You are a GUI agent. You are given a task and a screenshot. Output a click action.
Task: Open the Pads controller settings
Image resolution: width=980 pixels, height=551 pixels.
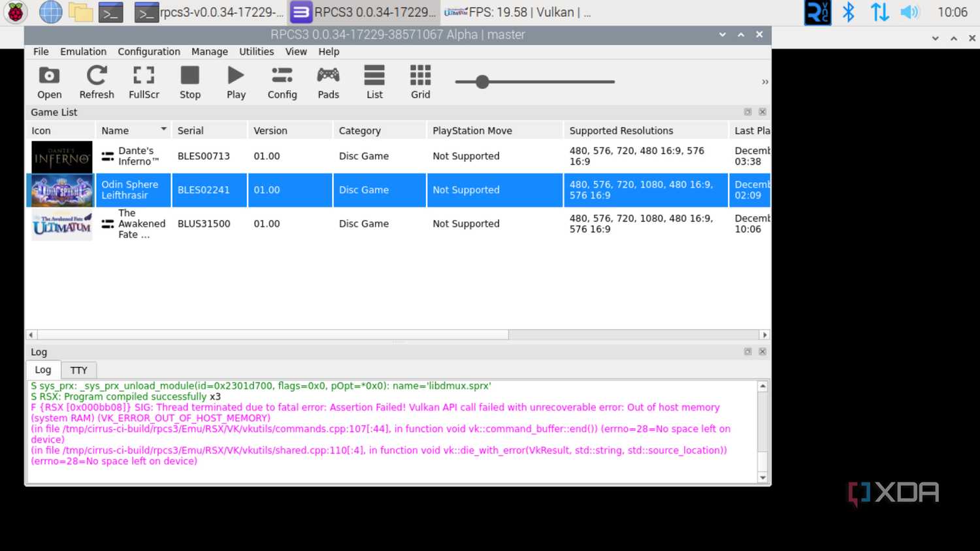click(328, 82)
